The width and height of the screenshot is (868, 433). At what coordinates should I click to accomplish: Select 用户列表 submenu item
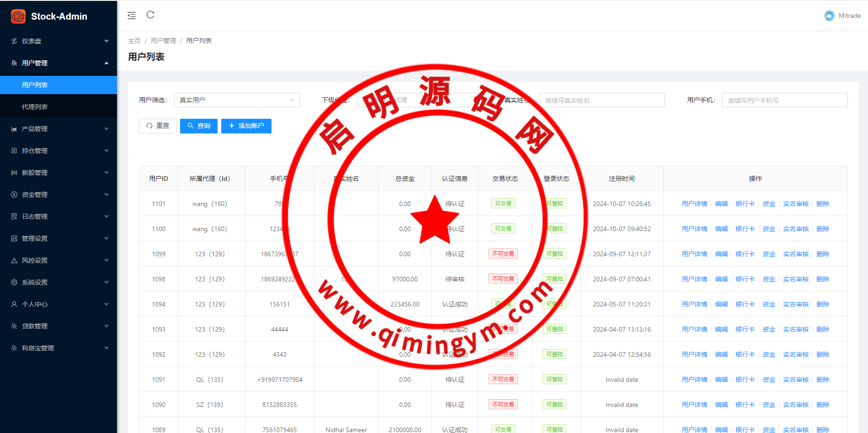[35, 85]
